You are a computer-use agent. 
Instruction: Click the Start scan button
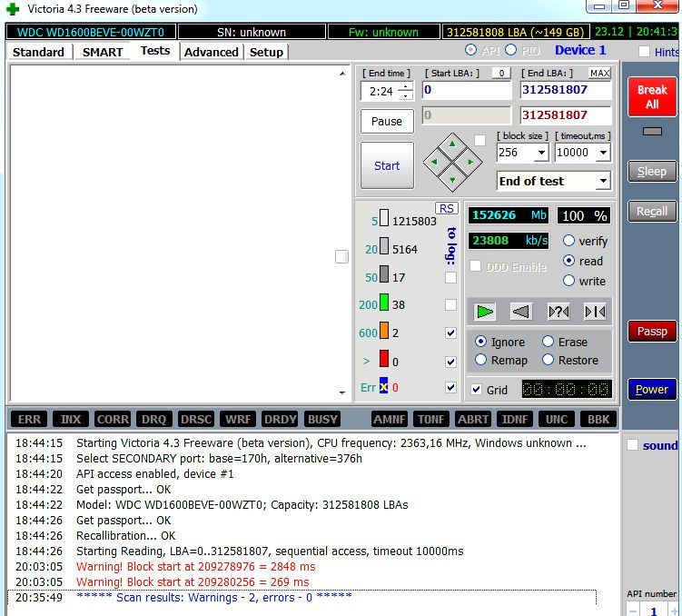tap(387, 165)
